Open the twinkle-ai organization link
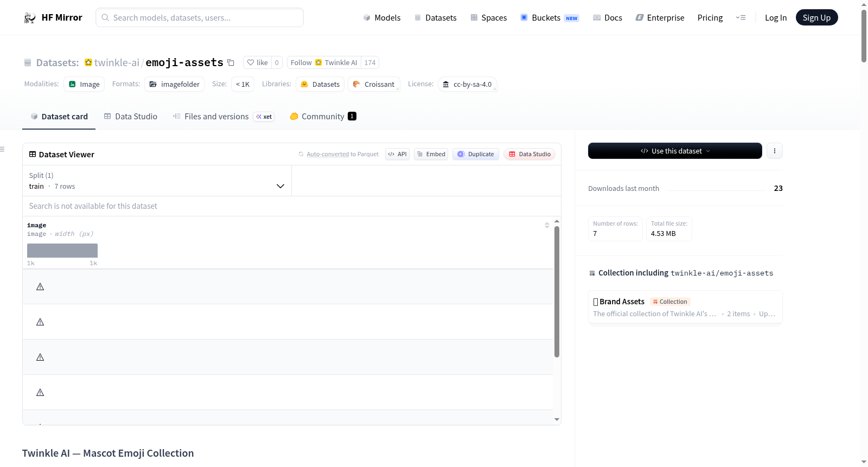This screenshot has height=467, width=868. pyautogui.click(x=117, y=62)
